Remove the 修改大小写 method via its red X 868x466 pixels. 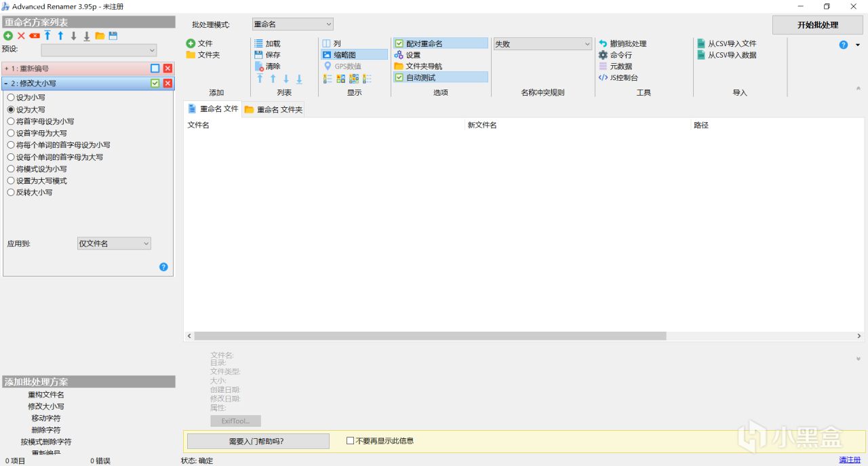(167, 83)
